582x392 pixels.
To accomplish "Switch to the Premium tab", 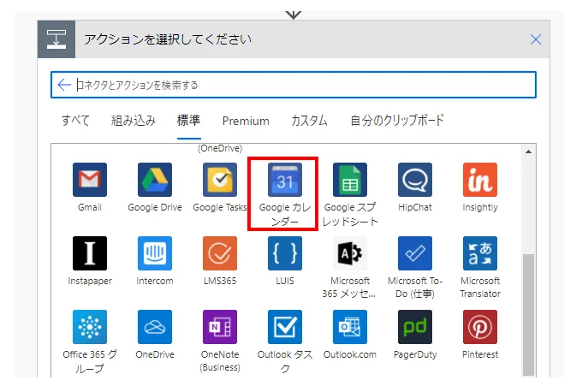I will (246, 121).
